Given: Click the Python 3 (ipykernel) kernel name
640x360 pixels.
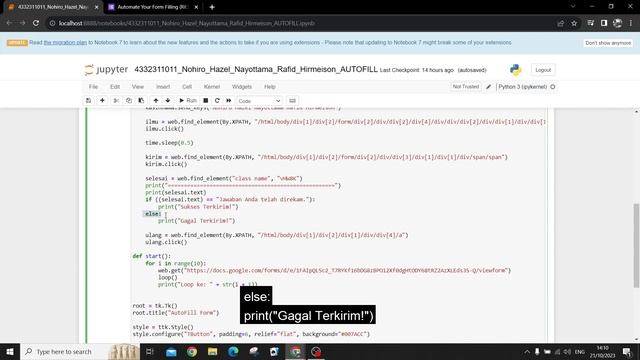Looking at the screenshot, I should coord(522,87).
